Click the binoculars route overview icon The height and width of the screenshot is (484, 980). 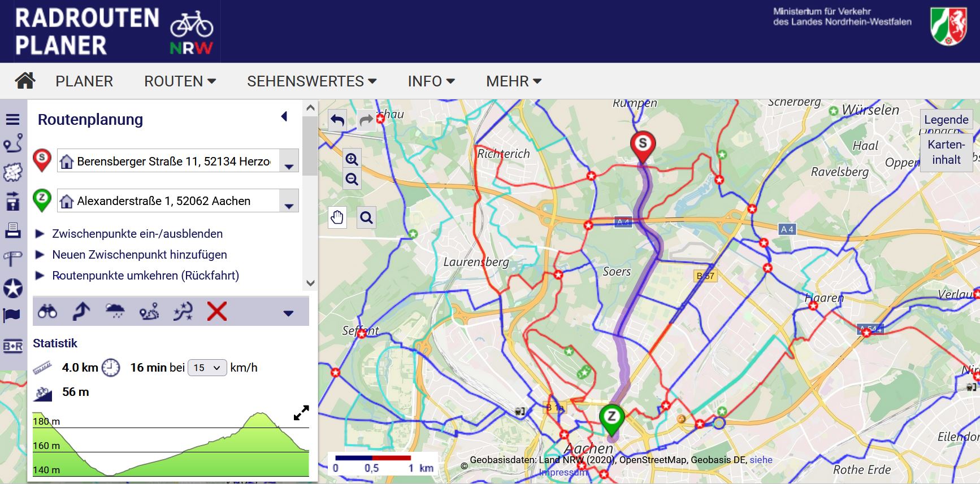(47, 311)
